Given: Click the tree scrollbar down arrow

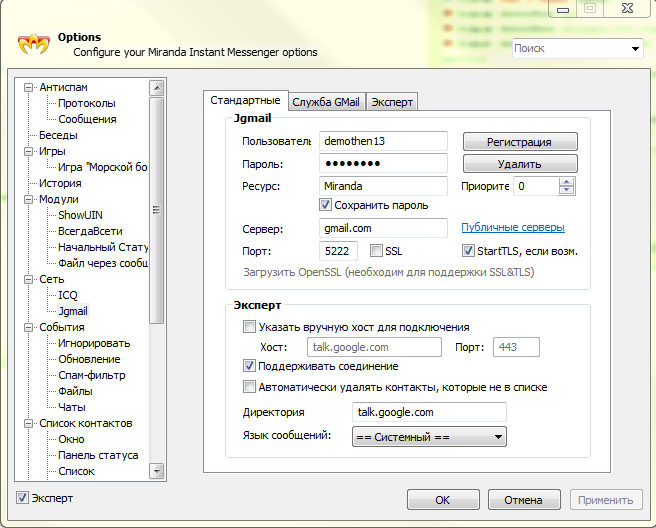Looking at the screenshot, I should click(x=156, y=472).
